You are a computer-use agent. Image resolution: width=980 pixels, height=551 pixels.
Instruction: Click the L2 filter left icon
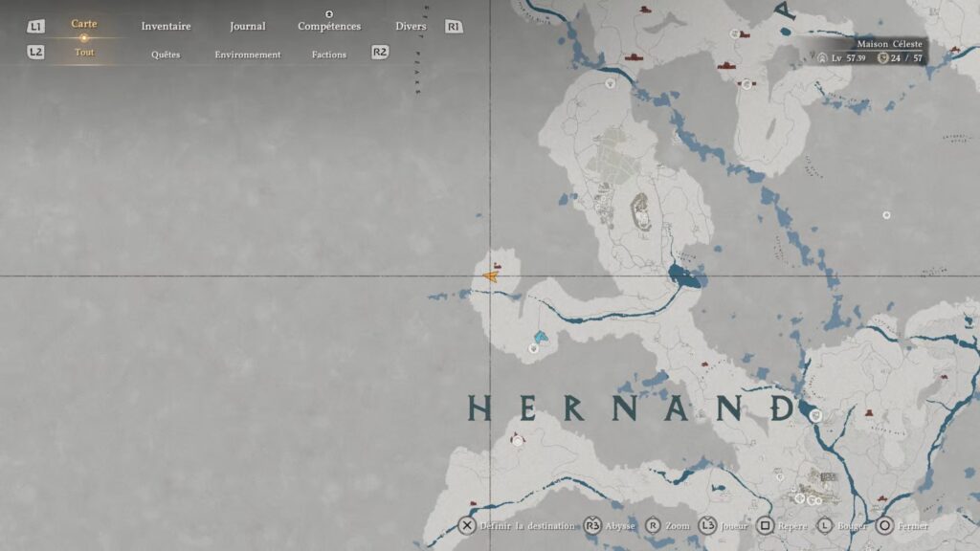[x=35, y=53]
